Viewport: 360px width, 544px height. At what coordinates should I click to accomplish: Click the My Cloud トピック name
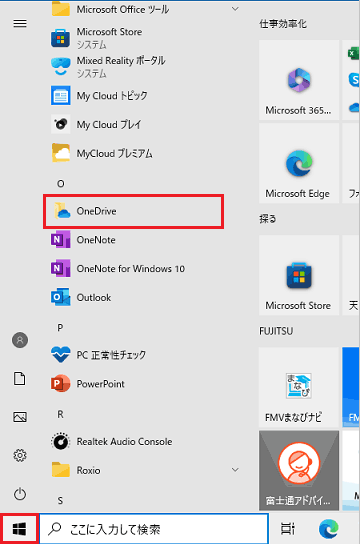click(x=112, y=95)
